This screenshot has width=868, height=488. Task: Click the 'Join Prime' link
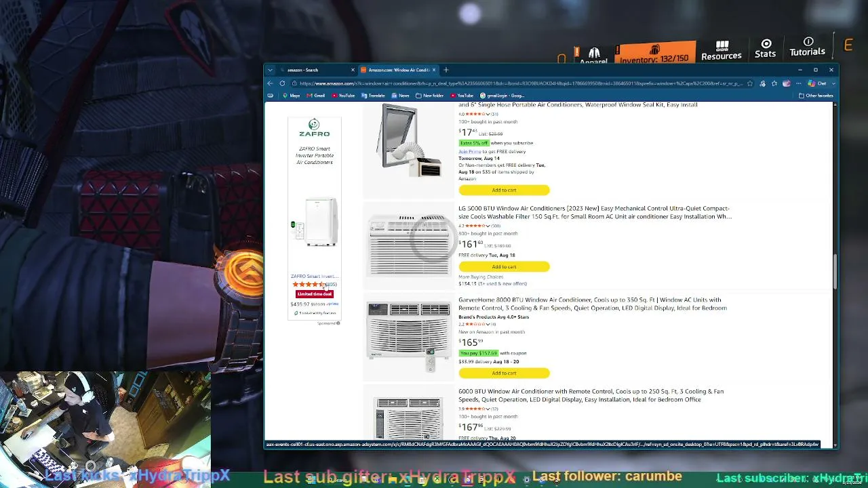pos(469,152)
